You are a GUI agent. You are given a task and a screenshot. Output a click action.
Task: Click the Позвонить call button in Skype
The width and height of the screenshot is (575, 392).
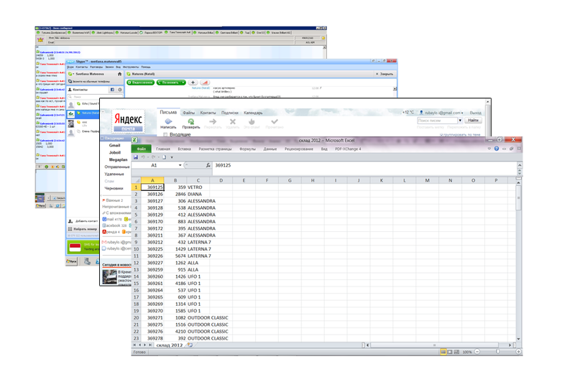coord(171,83)
